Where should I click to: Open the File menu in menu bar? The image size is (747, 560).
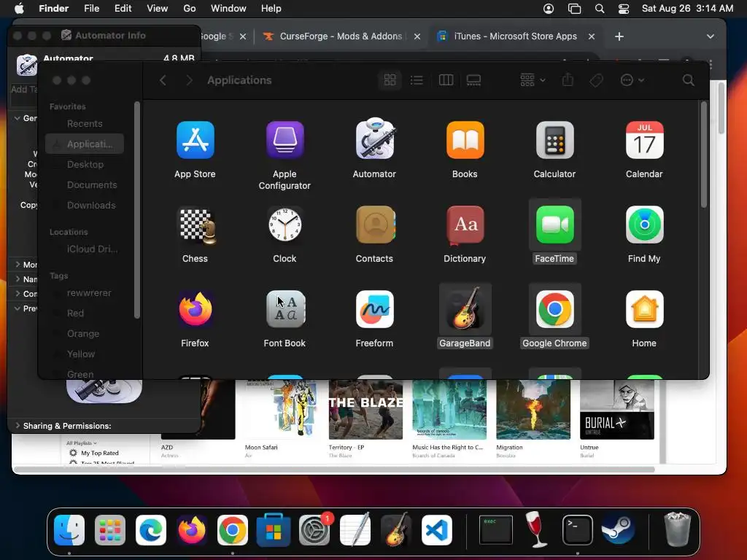click(x=91, y=9)
